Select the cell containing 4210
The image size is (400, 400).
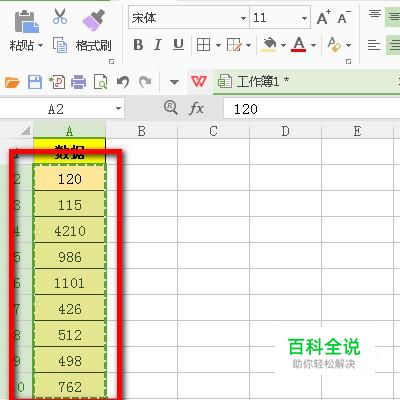tap(70, 230)
